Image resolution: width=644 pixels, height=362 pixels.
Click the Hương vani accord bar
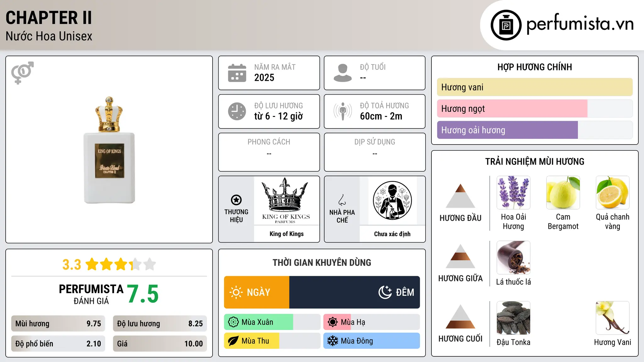(535, 87)
